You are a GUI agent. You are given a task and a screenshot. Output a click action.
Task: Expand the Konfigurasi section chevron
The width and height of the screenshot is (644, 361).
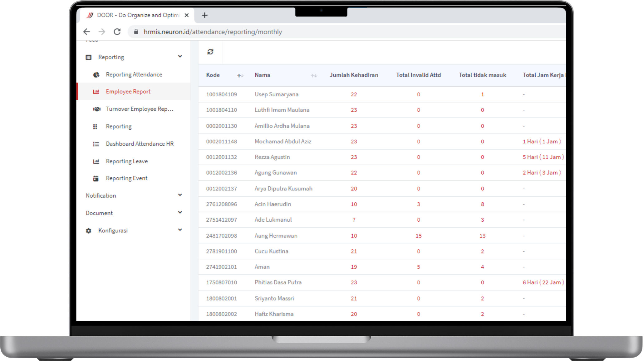coord(180,230)
